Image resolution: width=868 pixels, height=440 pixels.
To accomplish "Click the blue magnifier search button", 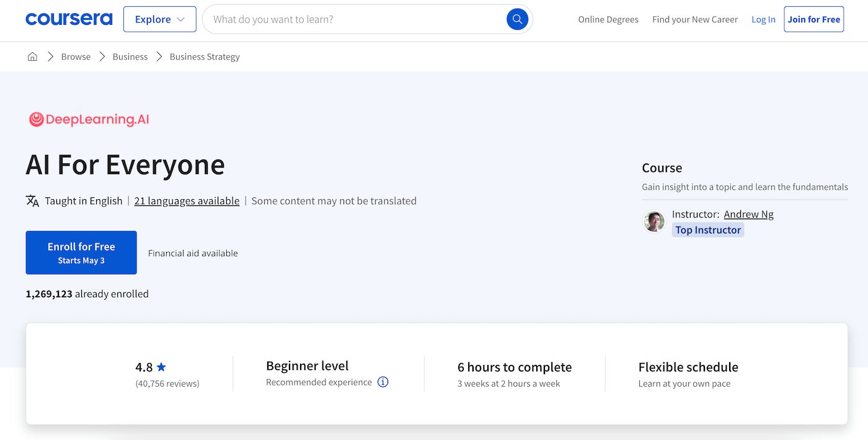I will tap(517, 19).
